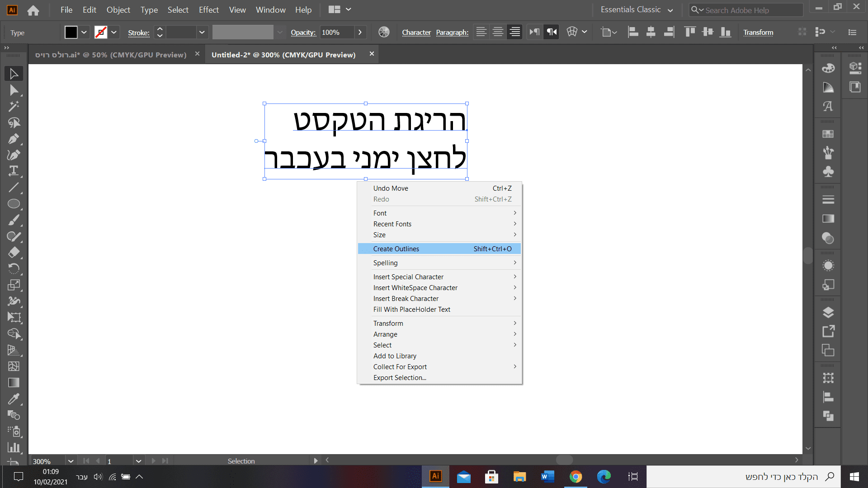The height and width of the screenshot is (488, 868).
Task: Open the Character panel link
Action: coord(416,33)
